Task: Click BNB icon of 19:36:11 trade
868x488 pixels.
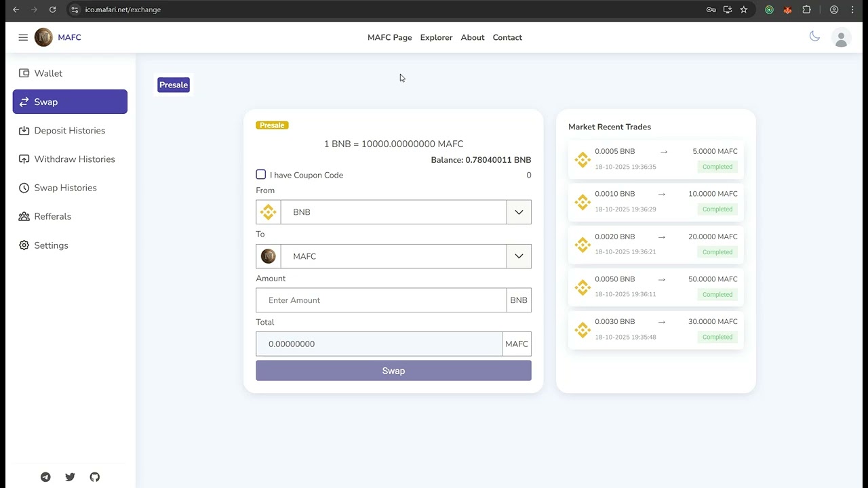Action: (x=583, y=287)
